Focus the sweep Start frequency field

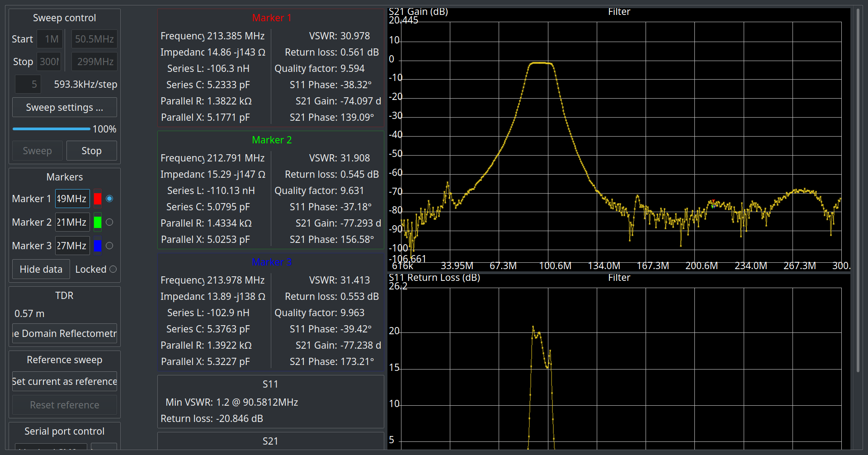49,39
